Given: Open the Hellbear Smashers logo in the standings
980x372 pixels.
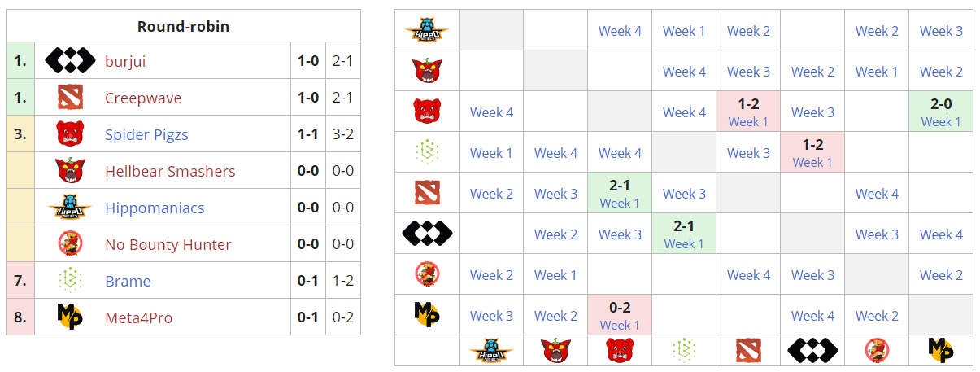Looking at the screenshot, I should [x=70, y=171].
